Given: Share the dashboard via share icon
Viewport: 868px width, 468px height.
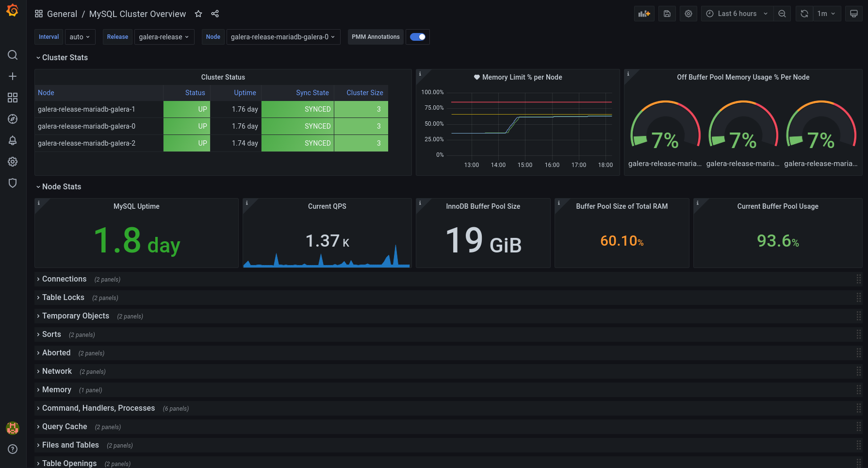Looking at the screenshot, I should click(x=215, y=14).
